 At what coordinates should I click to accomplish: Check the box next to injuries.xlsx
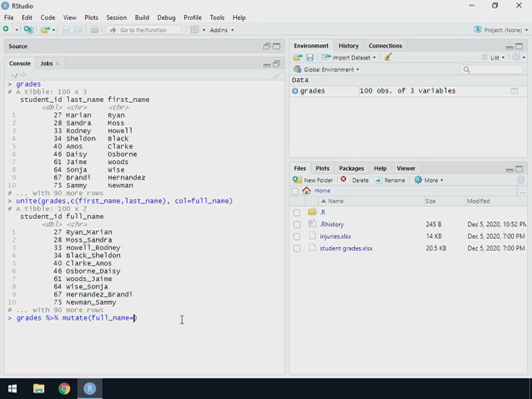pyautogui.click(x=297, y=237)
